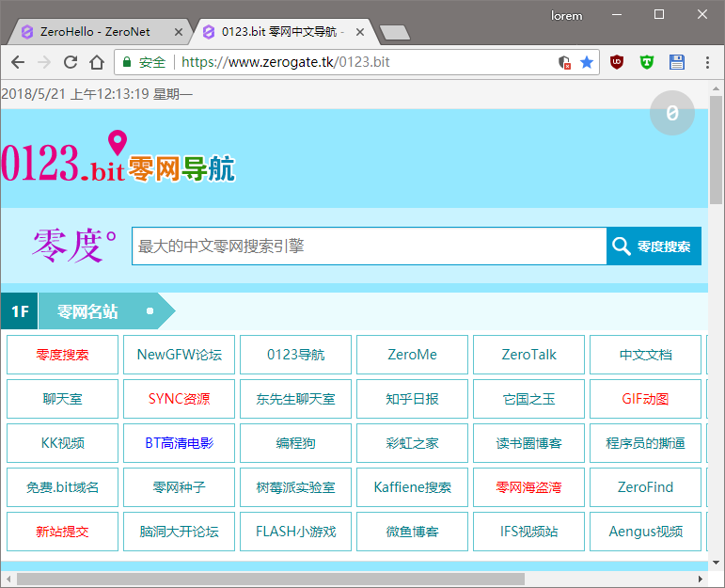Click the 微鱼博客 link
The width and height of the screenshot is (725, 588).
[412, 532]
